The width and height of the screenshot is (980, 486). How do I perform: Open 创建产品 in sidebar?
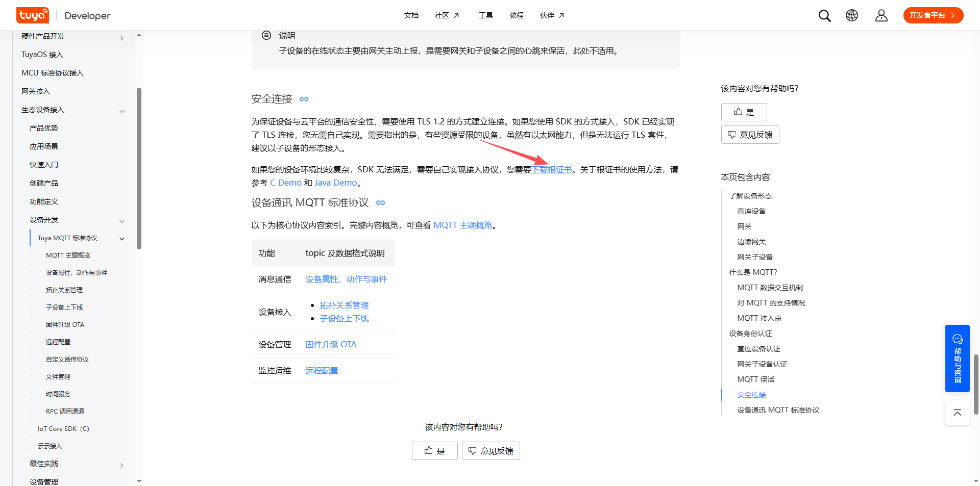point(44,183)
